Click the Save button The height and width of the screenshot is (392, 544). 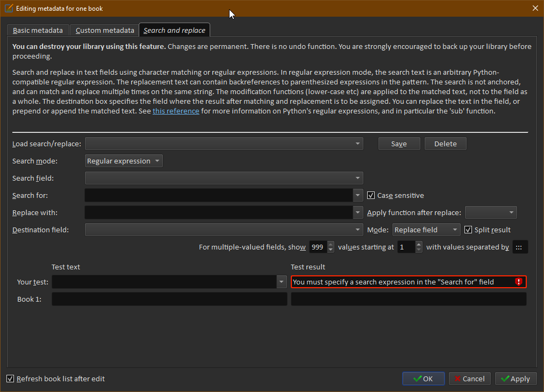(399, 144)
